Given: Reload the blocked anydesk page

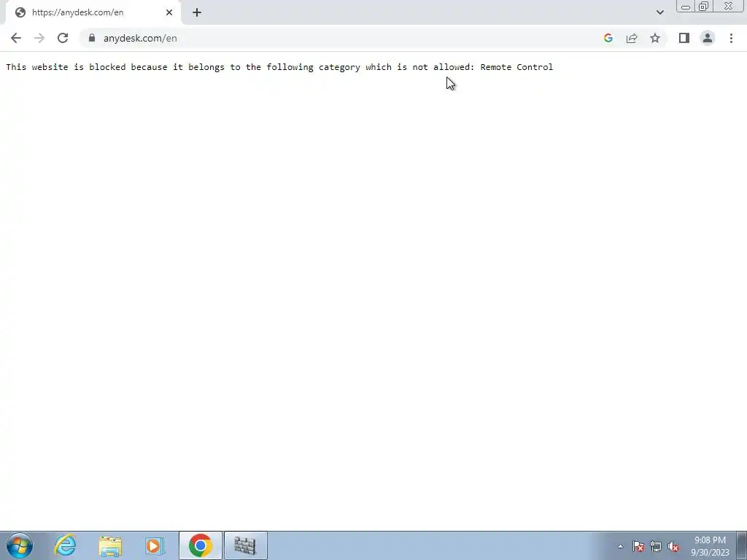Looking at the screenshot, I should [63, 38].
